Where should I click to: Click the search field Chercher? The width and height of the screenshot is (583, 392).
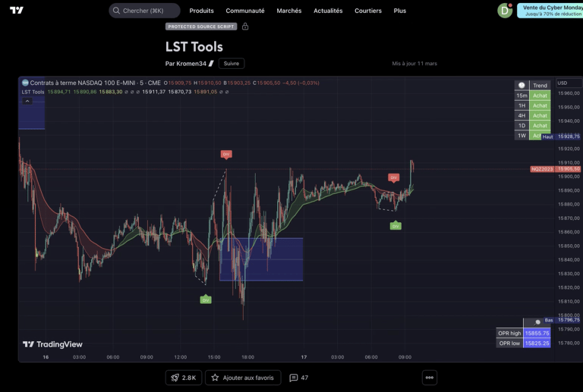[x=144, y=11]
